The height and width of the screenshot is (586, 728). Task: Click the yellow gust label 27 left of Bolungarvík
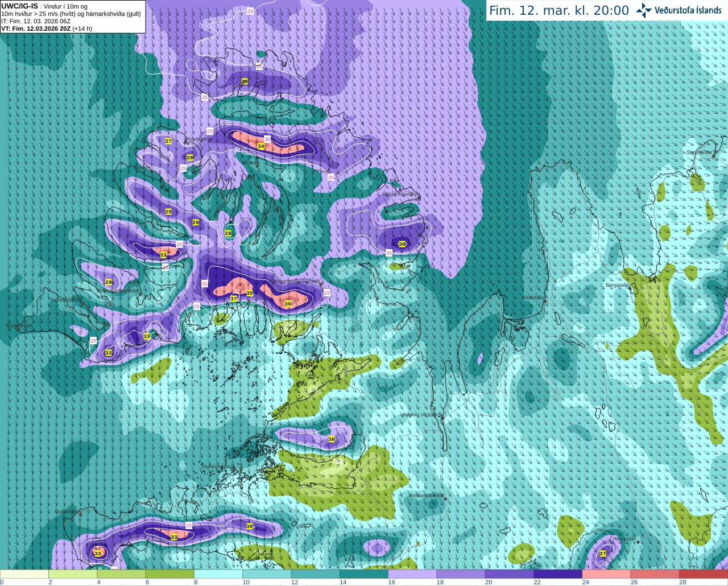168,141
